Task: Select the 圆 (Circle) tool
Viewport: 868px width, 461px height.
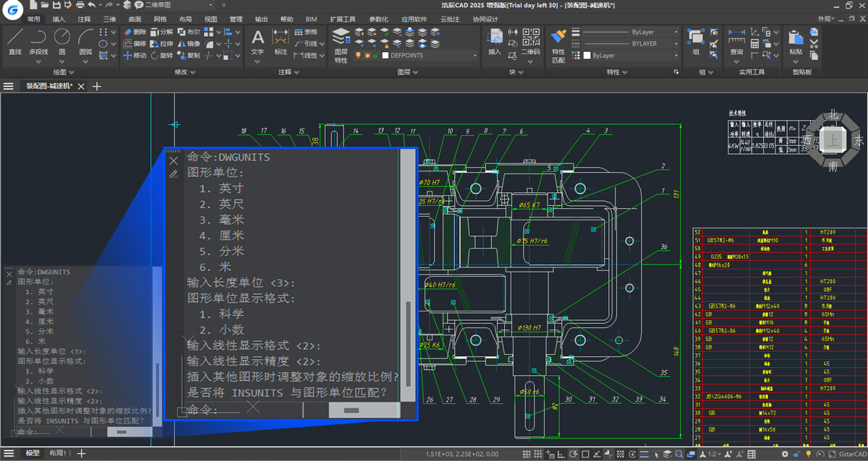Action: (62, 42)
